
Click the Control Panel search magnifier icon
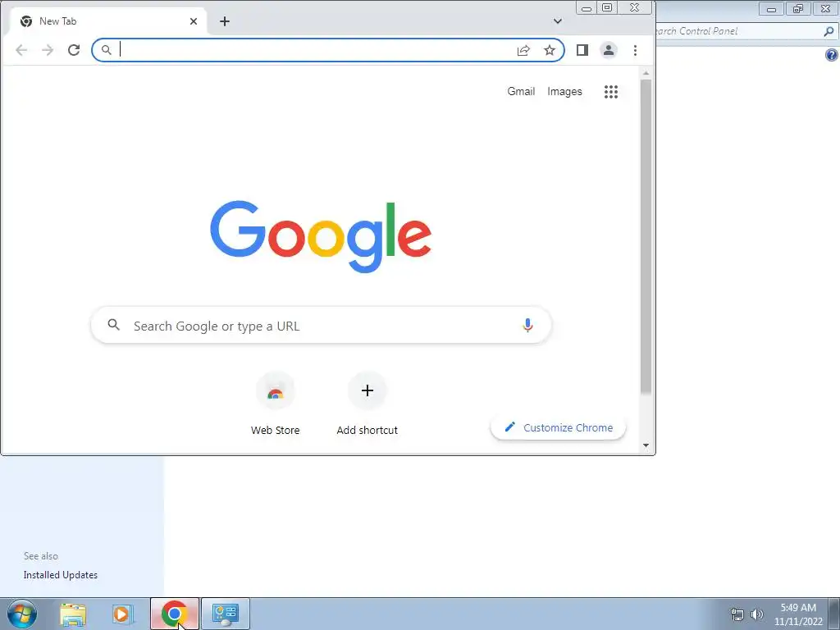tap(829, 32)
